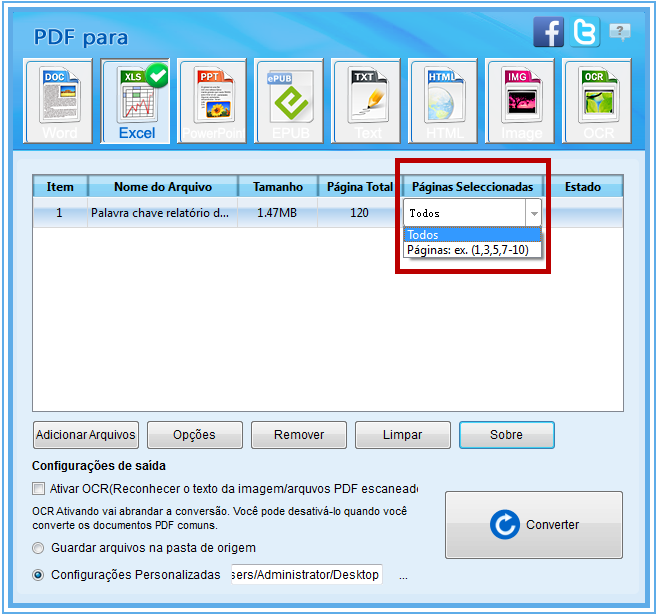Choose the Páginas: ex. (1,3,5,7-10) option
This screenshot has width=658, height=616.
(472, 250)
